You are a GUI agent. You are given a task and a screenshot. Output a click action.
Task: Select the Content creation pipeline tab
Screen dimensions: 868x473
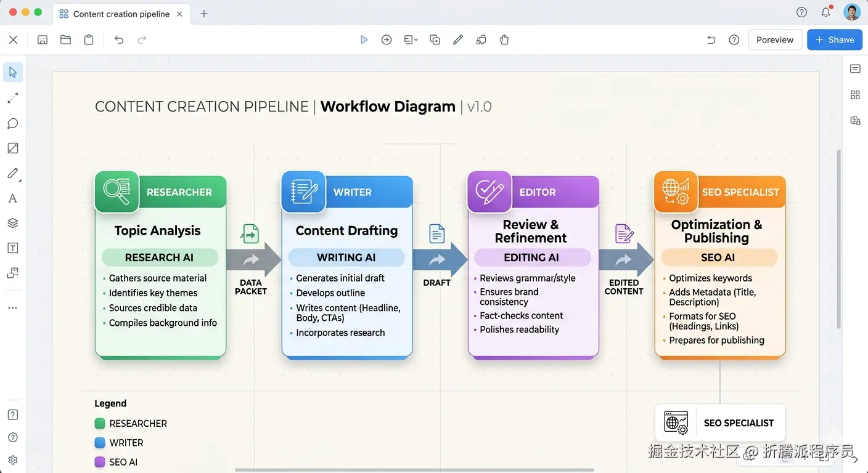(x=121, y=14)
